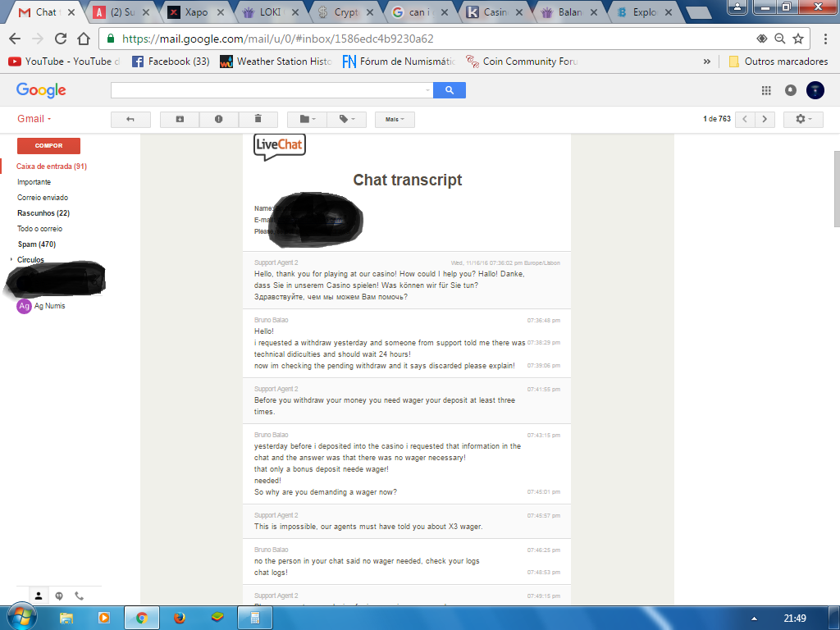This screenshot has width=840, height=630.
Task: Delete the email with the trash icon
Action: [258, 119]
